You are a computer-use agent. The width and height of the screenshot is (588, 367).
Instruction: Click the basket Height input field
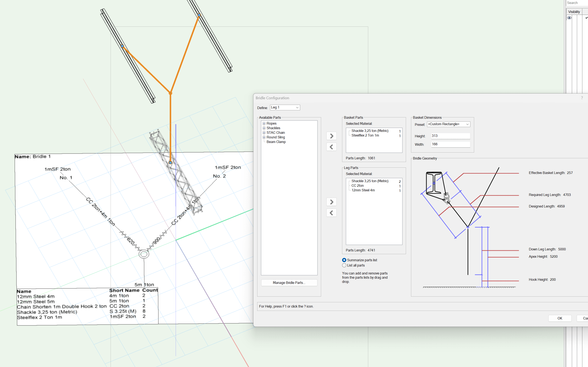click(x=450, y=136)
